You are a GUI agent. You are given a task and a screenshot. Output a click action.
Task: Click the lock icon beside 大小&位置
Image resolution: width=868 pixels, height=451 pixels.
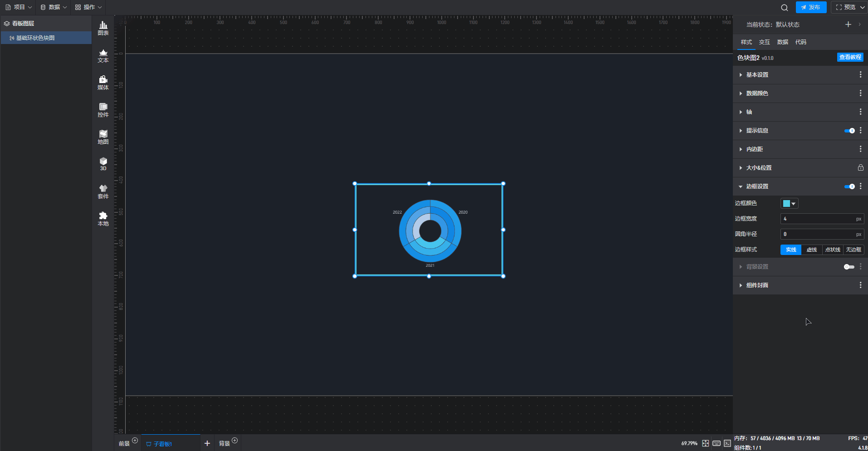coord(860,168)
